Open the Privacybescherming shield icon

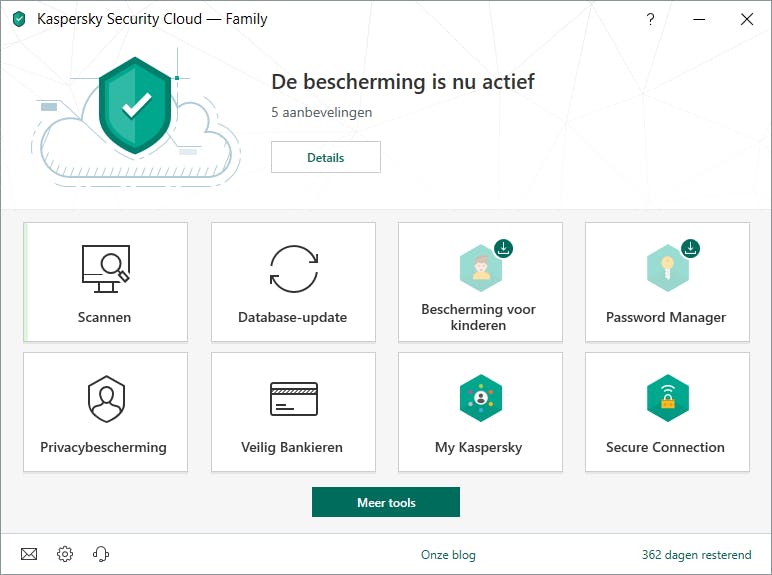pyautogui.click(x=105, y=399)
